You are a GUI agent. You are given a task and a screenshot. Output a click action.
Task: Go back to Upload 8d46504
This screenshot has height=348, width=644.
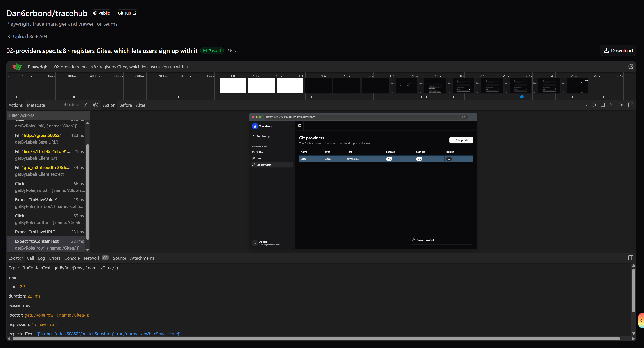27,36
